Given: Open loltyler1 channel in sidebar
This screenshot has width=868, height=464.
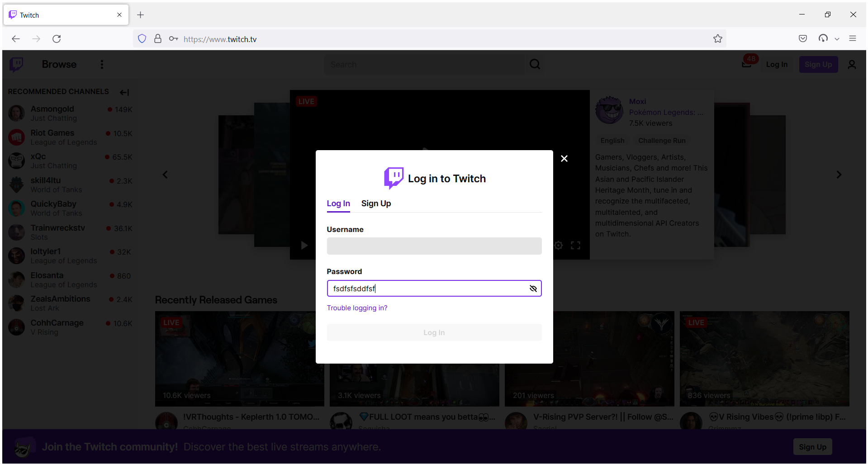Looking at the screenshot, I should pos(70,256).
